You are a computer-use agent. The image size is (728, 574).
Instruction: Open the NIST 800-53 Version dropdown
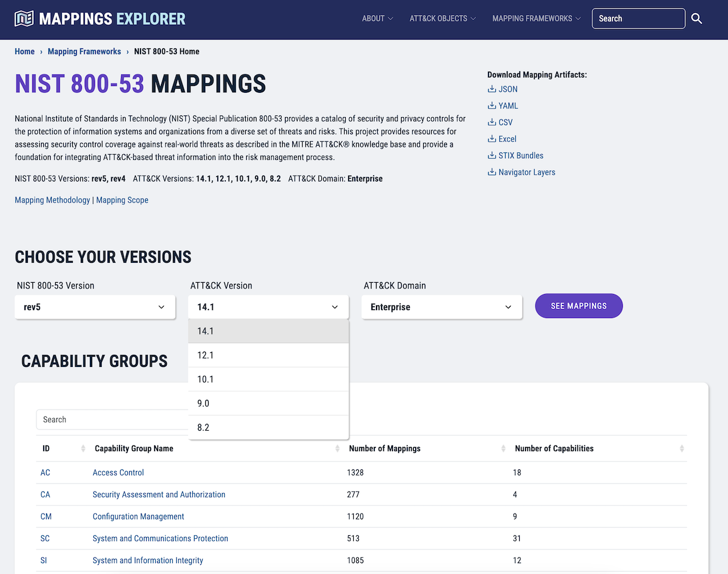click(95, 307)
